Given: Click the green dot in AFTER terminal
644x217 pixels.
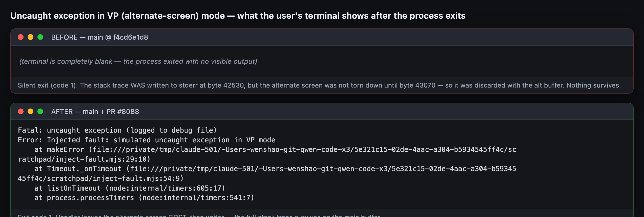Looking at the screenshot, I should click(40, 111).
